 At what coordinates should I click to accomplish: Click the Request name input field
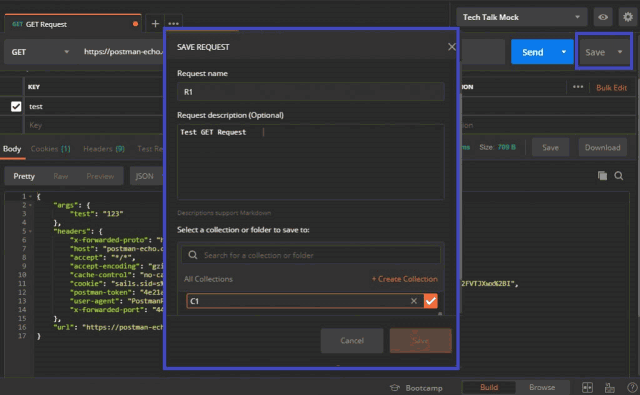click(311, 92)
